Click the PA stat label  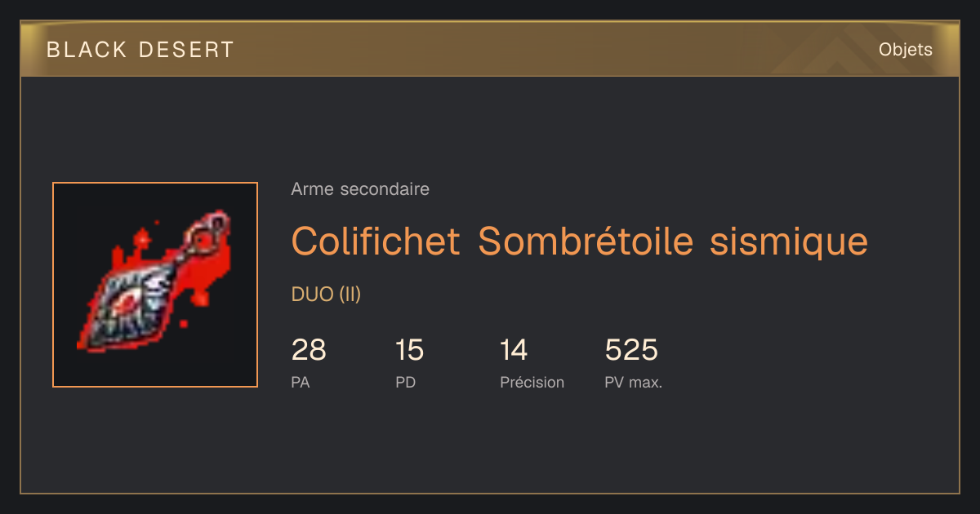click(301, 382)
